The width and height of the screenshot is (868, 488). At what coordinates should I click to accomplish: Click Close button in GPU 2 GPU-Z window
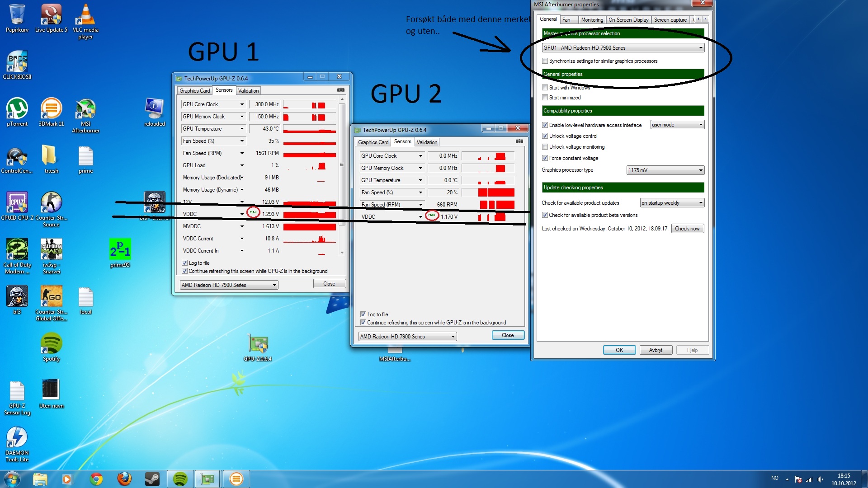pos(508,335)
